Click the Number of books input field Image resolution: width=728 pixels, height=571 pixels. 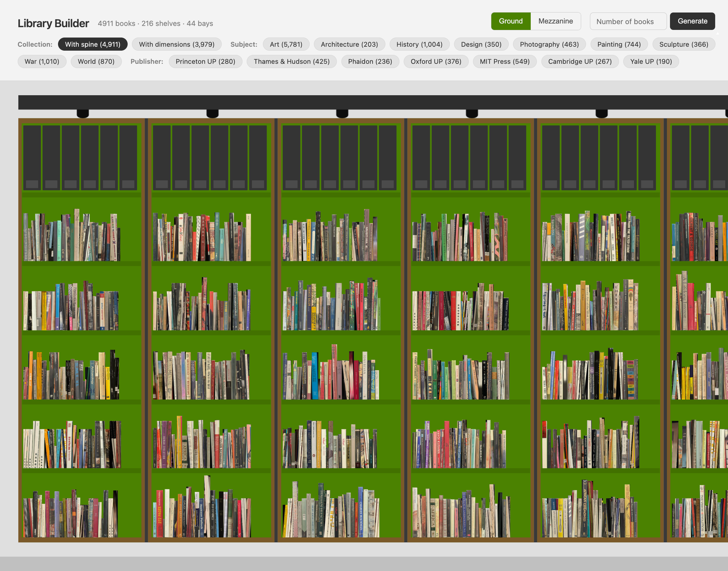tap(628, 21)
